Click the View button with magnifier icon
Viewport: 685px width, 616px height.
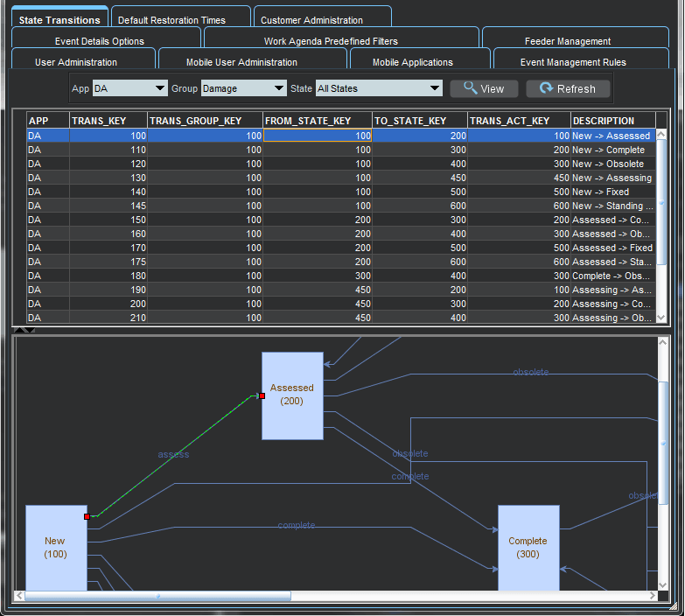(484, 88)
